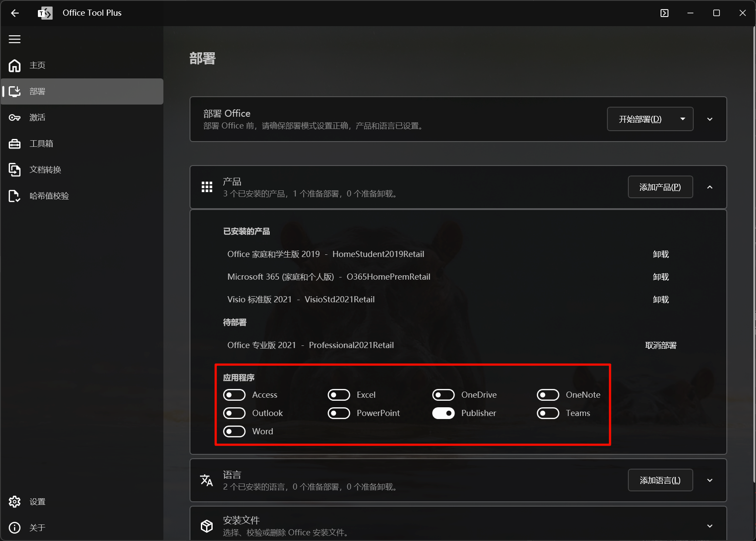Screen dimensions: 756x541
Task: Click the 主页 home icon
Action: click(15, 65)
